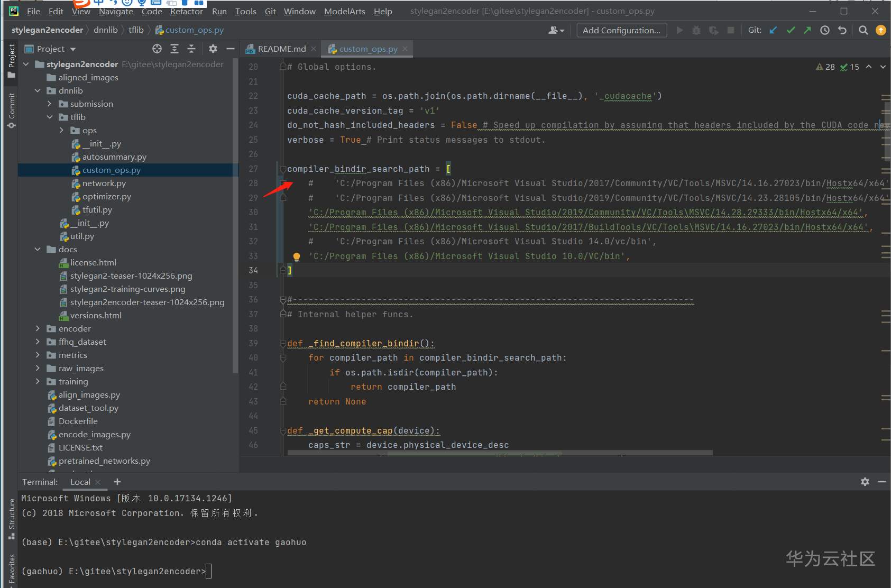The image size is (891, 588).
Task: Open Project panel settings gear
Action: [213, 49]
